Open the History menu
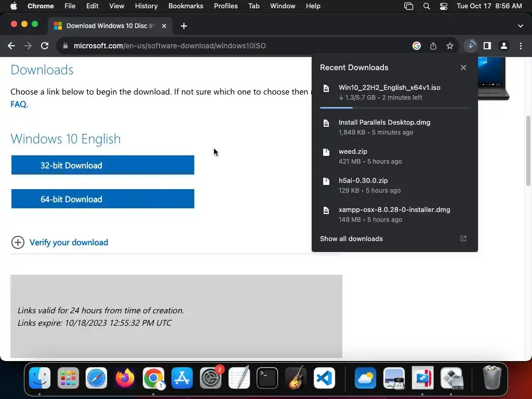The height and width of the screenshot is (399, 532). [146, 6]
